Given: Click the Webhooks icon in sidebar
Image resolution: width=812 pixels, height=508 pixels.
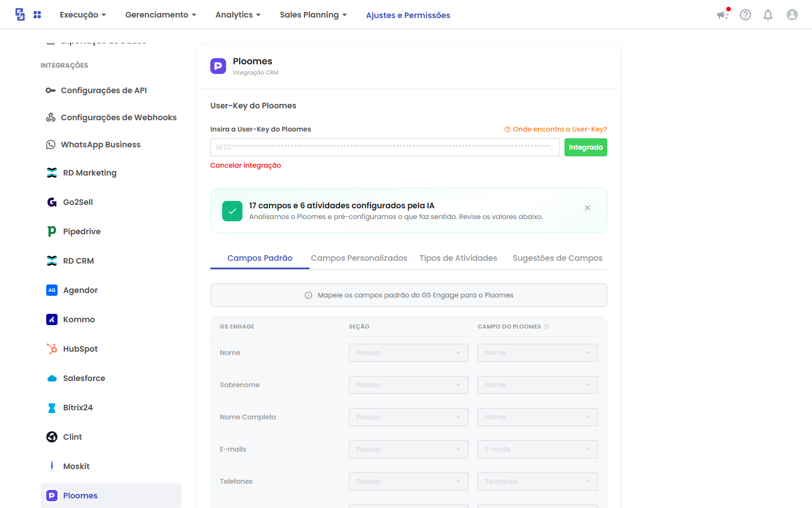Looking at the screenshot, I should [x=51, y=117].
